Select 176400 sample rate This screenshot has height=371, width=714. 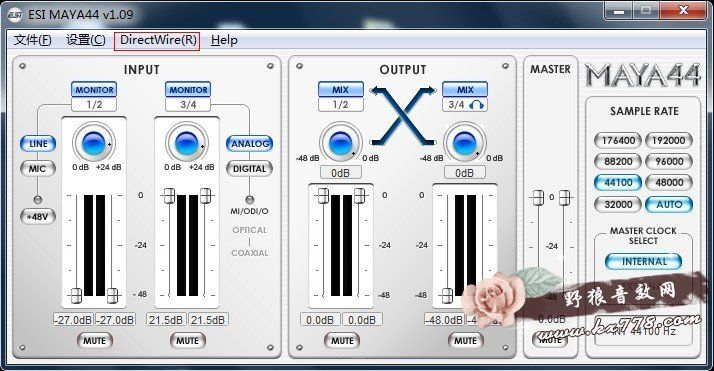tap(618, 141)
